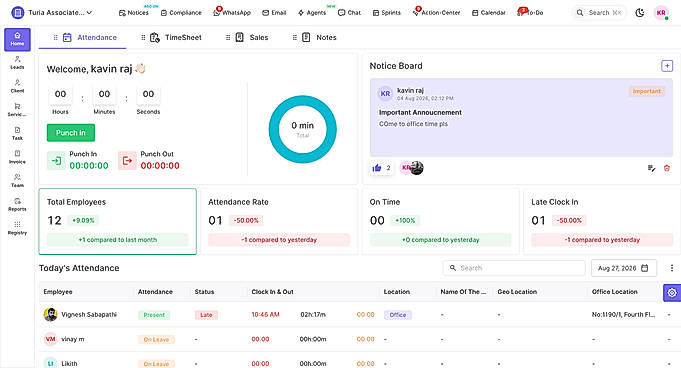Click the Today's Attendance search field
The width and height of the screenshot is (681, 368).
pos(514,268)
